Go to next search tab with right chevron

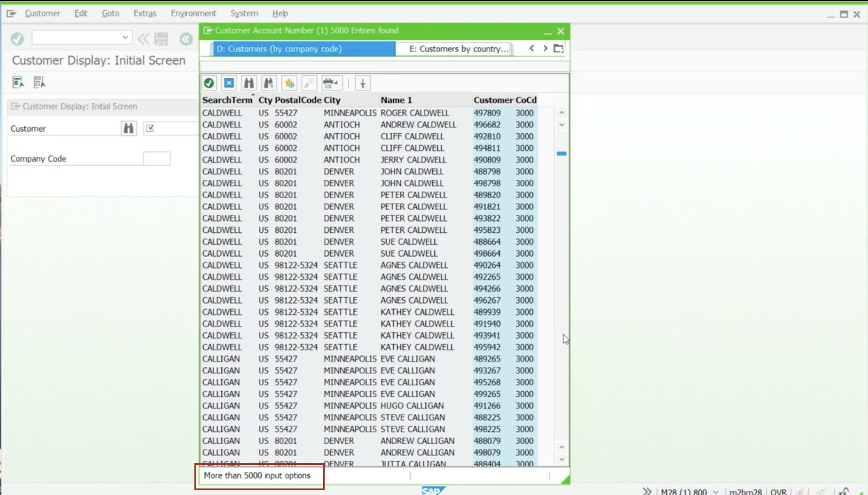click(x=546, y=48)
